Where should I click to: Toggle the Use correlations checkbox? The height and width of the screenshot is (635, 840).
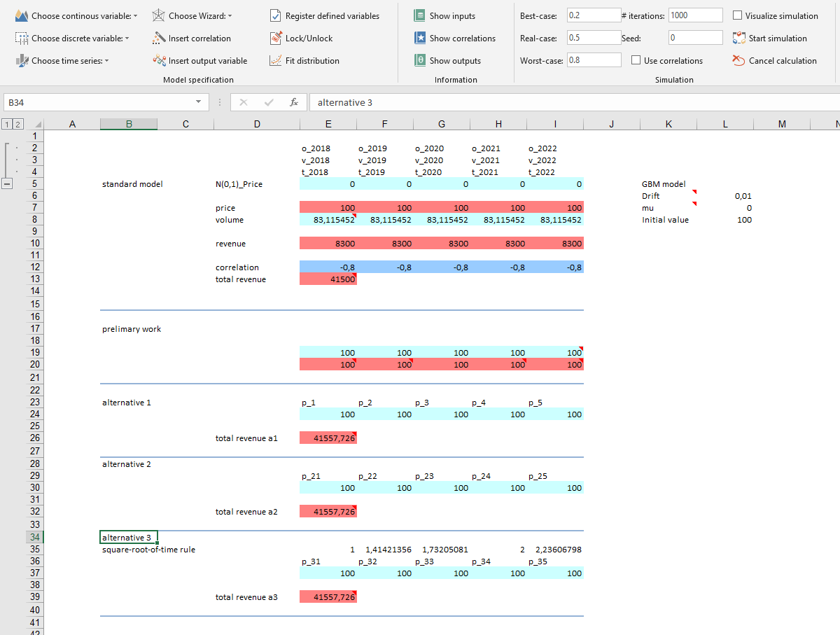636,61
